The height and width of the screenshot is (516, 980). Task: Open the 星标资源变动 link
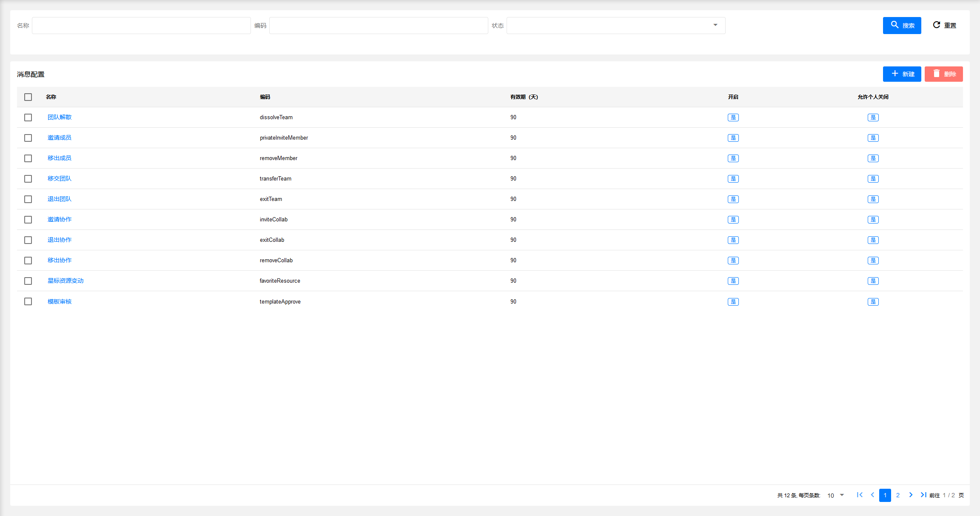pyautogui.click(x=66, y=281)
